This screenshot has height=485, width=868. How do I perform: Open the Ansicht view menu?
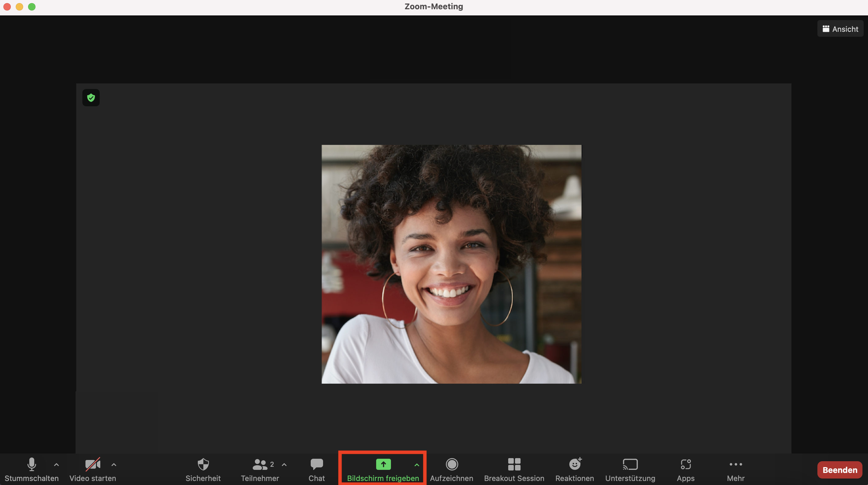click(x=840, y=29)
